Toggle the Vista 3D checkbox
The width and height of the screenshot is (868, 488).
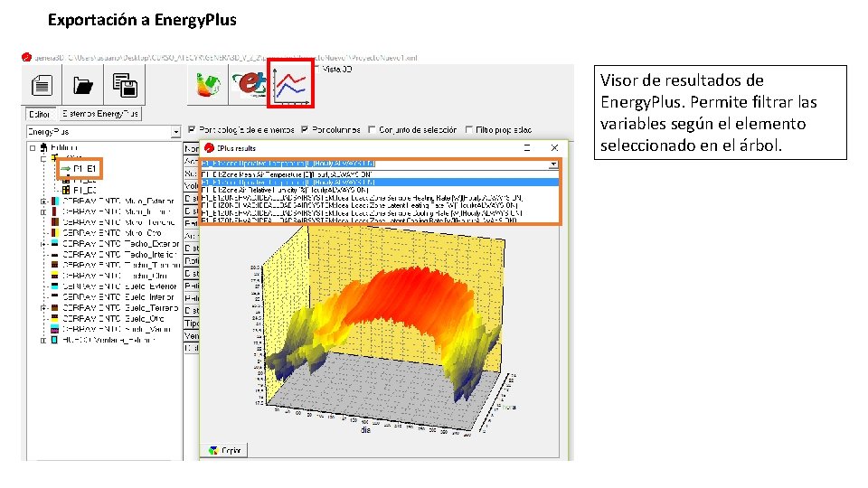pos(317,70)
